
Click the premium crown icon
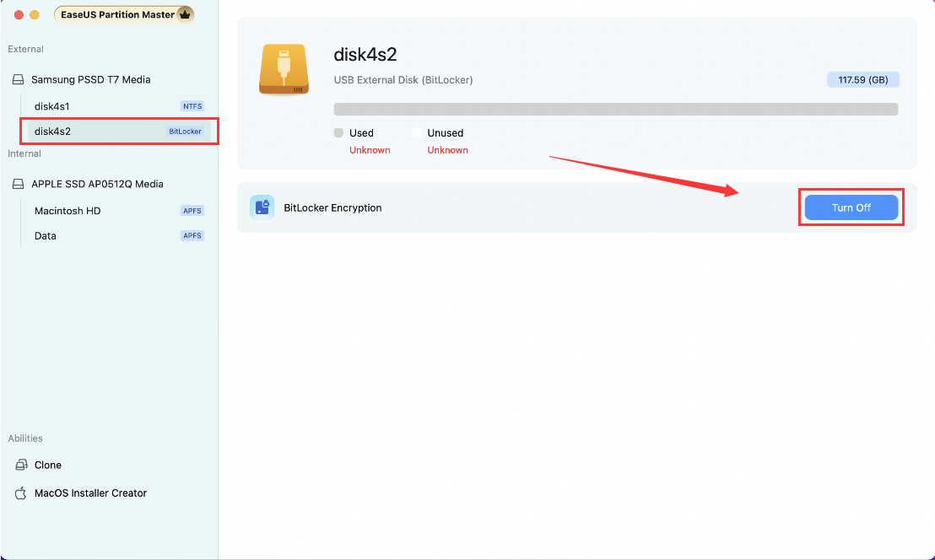pyautogui.click(x=185, y=14)
